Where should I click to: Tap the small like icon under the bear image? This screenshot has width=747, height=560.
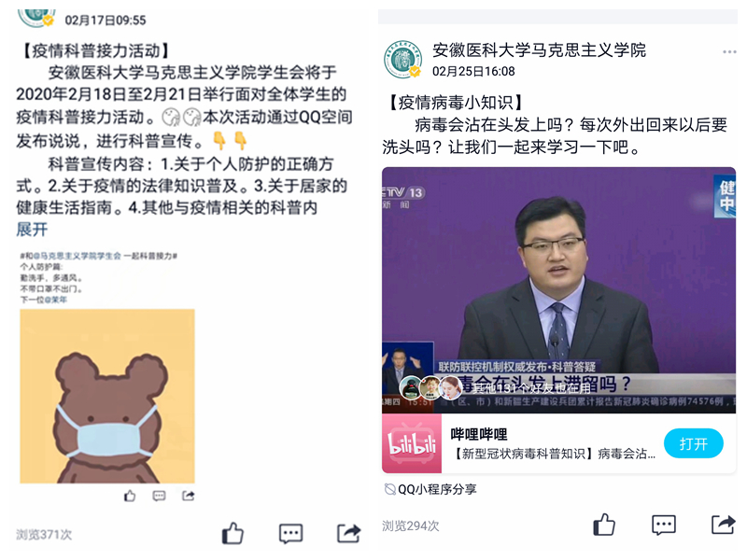click(130, 497)
